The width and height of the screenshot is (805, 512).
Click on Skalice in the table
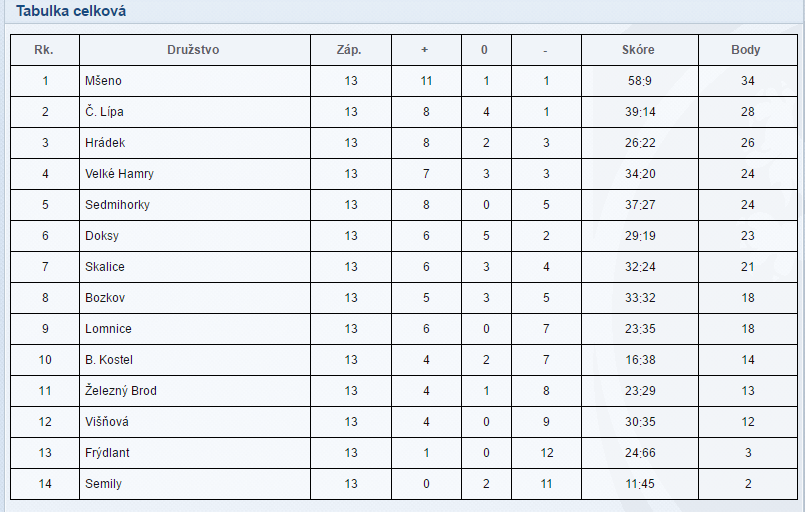105,267
